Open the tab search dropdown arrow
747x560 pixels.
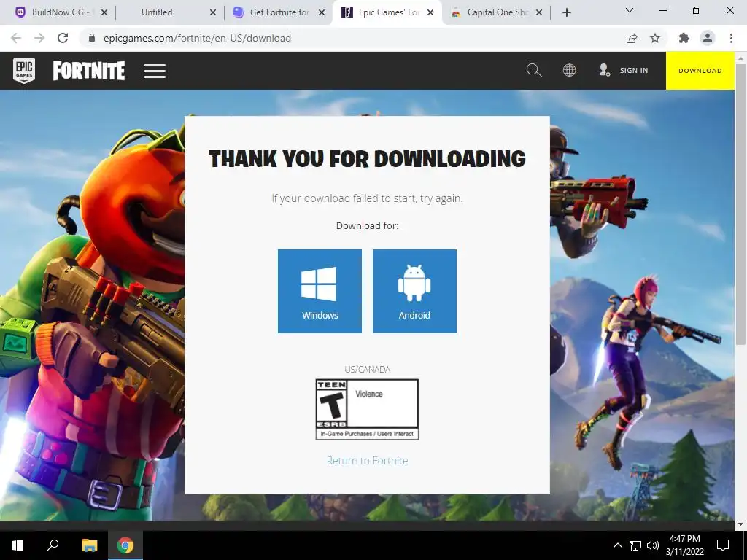click(630, 10)
